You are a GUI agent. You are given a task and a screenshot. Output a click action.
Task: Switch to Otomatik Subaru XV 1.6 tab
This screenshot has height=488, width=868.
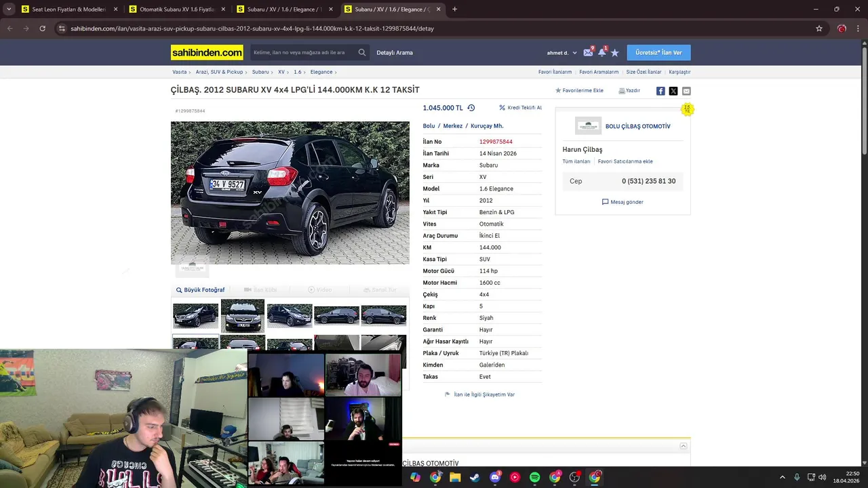177,9
